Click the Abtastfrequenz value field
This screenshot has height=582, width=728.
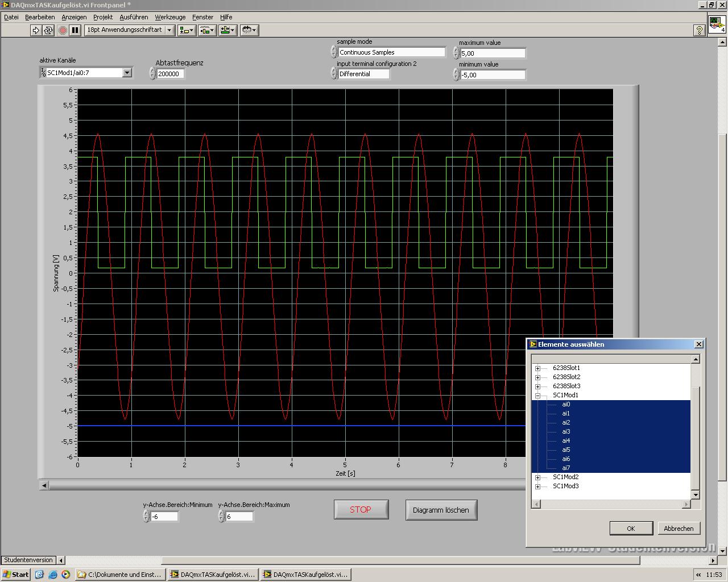(170, 74)
